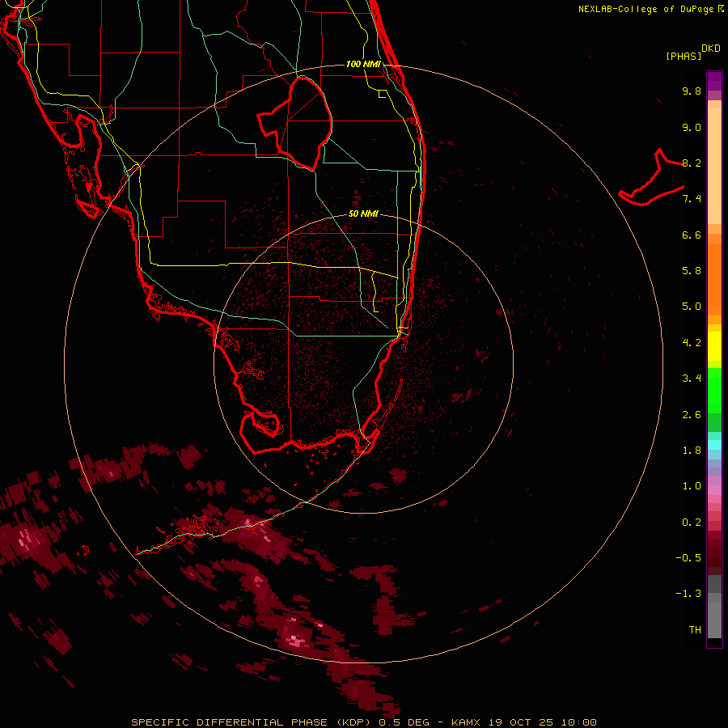Screen dimensions: 728x728
Task: Click the TH threshold label
Action: tap(695, 630)
